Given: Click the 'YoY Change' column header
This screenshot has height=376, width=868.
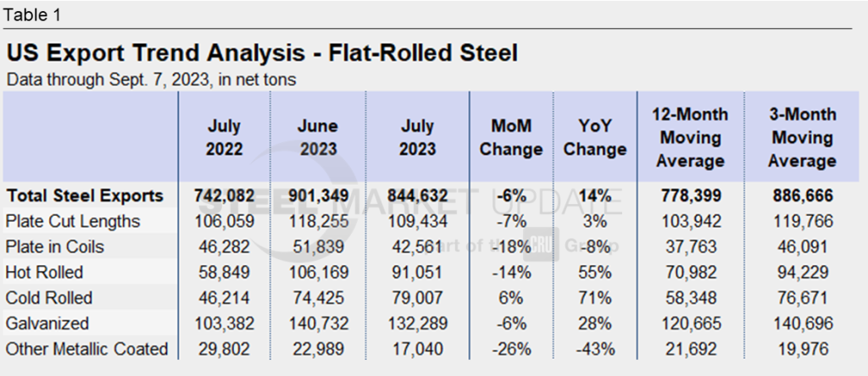Looking at the screenshot, I should [x=595, y=137].
